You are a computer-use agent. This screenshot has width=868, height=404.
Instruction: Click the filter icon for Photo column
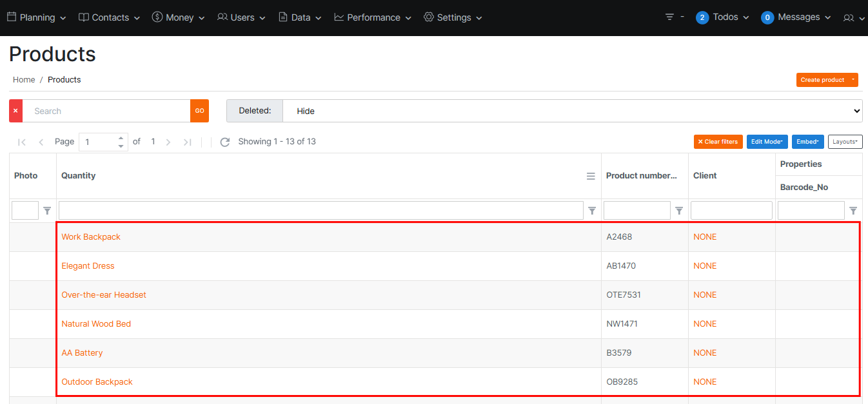click(x=47, y=211)
